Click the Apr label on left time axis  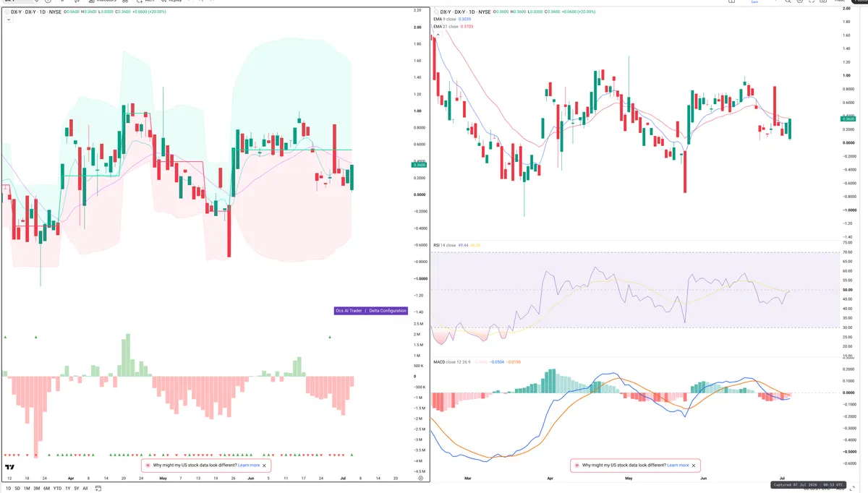pos(71,479)
